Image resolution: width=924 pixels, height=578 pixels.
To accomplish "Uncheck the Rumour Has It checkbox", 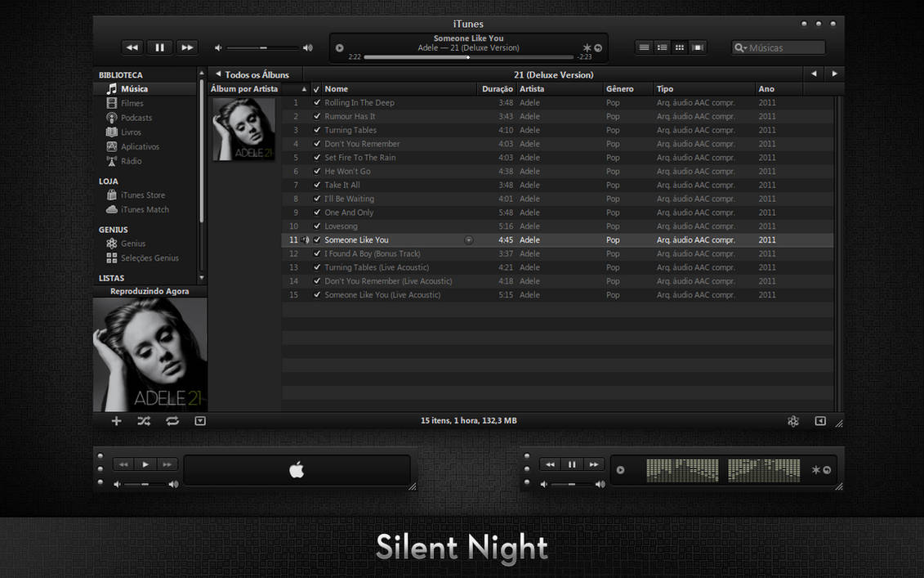I will coord(317,116).
